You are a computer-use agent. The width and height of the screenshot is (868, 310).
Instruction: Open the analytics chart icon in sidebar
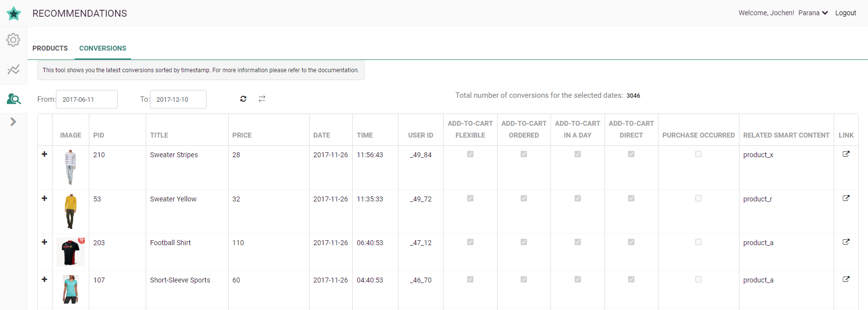pos(13,69)
